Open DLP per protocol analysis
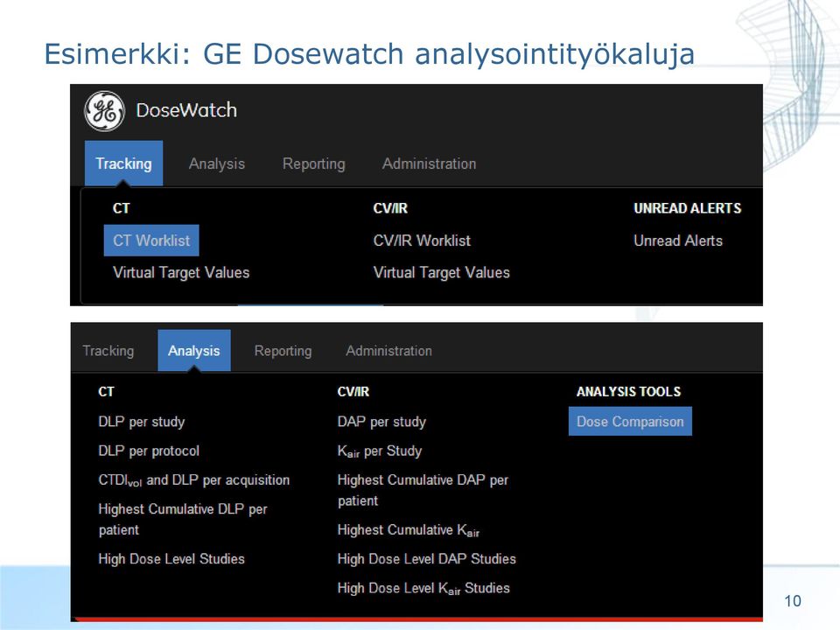The height and width of the screenshot is (630, 840). click(149, 451)
